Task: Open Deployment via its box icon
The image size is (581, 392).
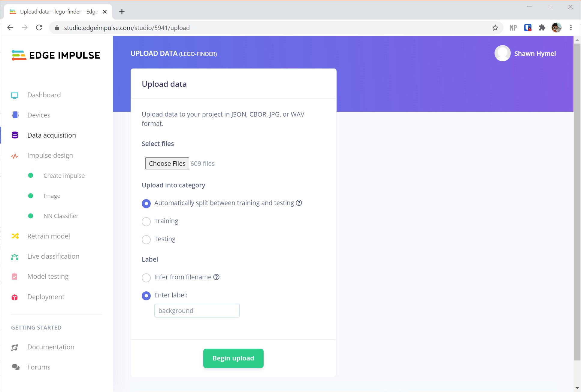Action: coord(14,297)
